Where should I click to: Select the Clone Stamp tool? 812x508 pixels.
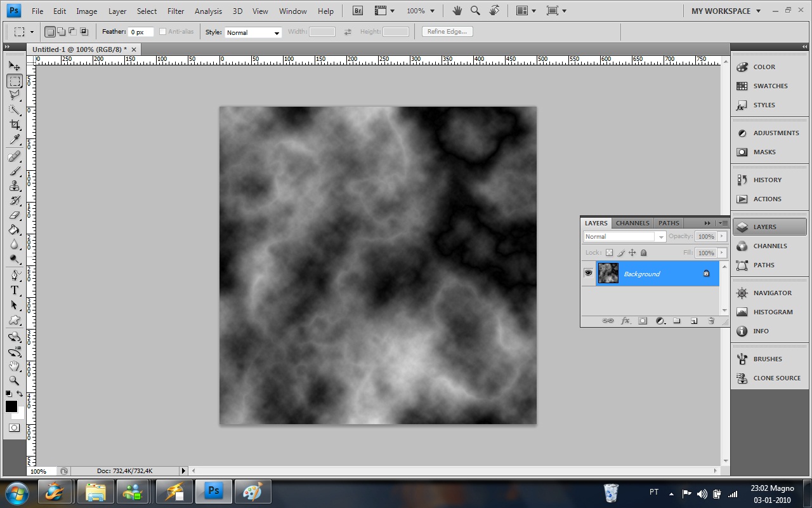[x=14, y=186]
